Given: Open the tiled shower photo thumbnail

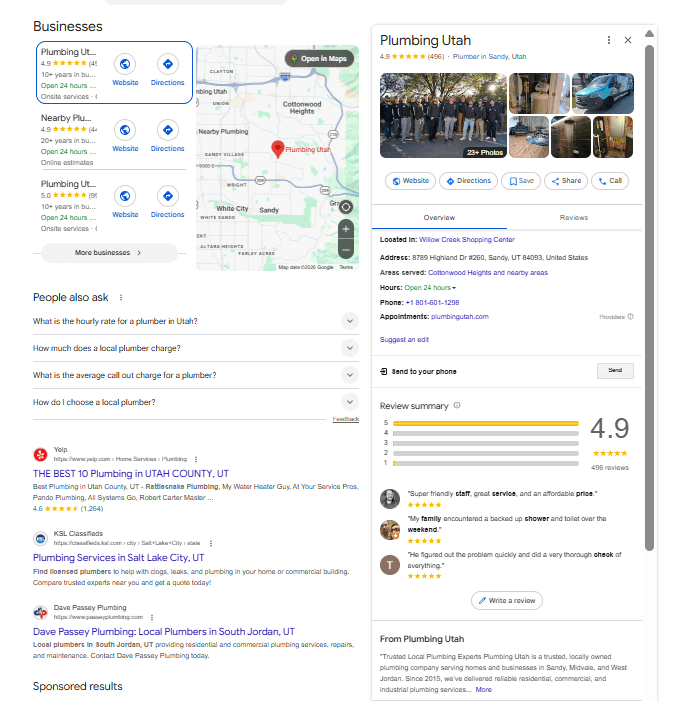Looking at the screenshot, I should (571, 137).
